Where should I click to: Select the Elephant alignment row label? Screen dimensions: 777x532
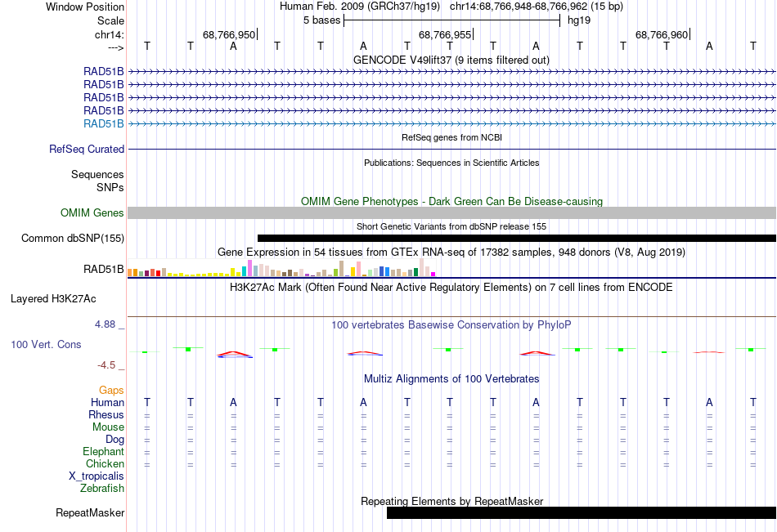coord(104,451)
